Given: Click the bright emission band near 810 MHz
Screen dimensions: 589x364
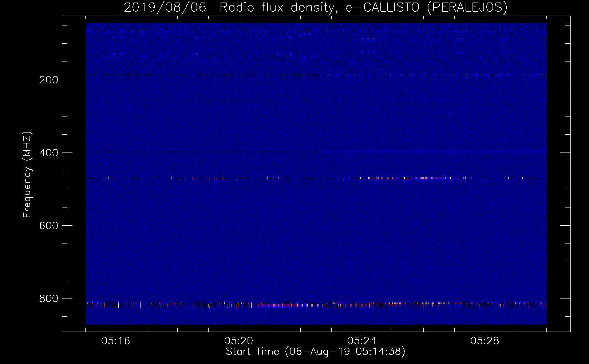Looking at the screenshot, I should point(316,305).
